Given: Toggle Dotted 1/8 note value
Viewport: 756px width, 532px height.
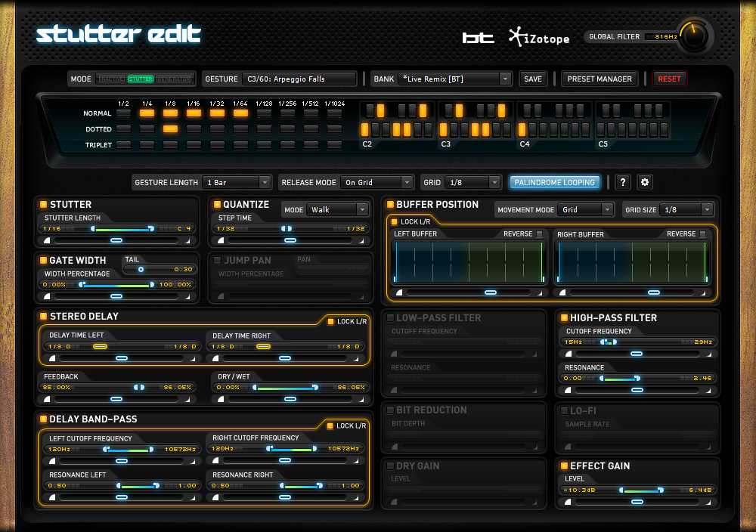Looking at the screenshot, I should tap(170, 128).
